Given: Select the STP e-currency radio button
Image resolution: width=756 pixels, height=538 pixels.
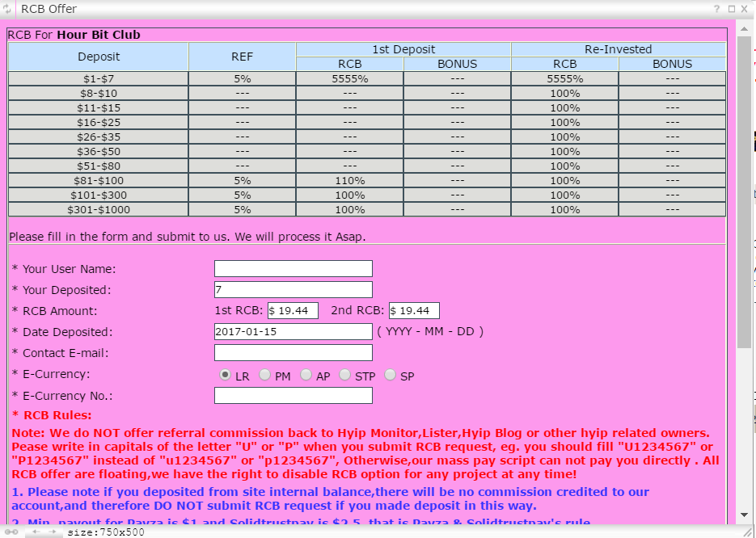Looking at the screenshot, I should pyautogui.click(x=344, y=375).
